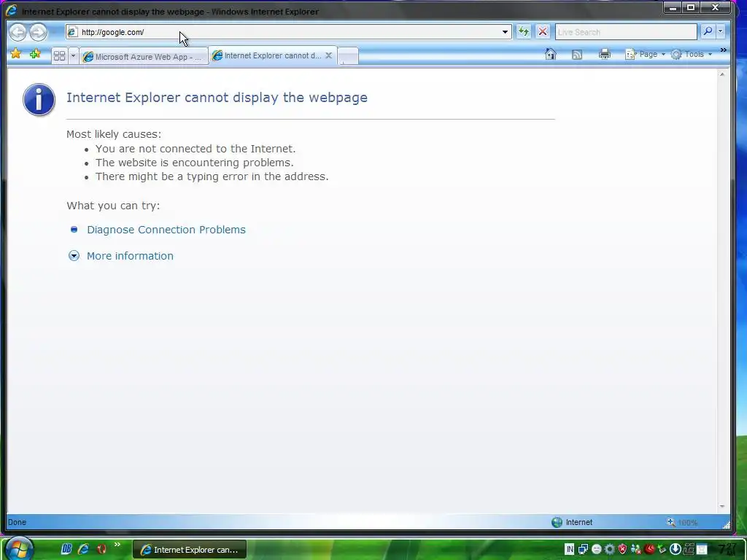
Task: Expand the More information arrow icon
Action: pos(74,256)
